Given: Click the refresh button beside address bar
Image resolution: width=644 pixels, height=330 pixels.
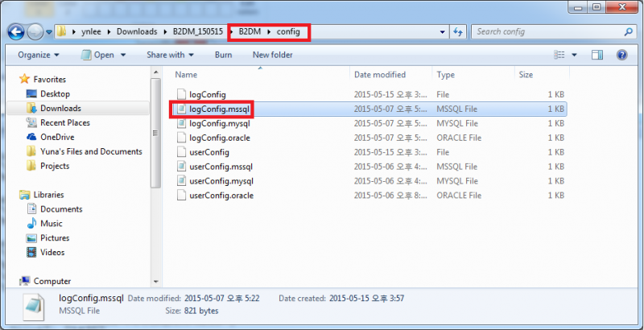Looking at the screenshot, I should [x=457, y=32].
